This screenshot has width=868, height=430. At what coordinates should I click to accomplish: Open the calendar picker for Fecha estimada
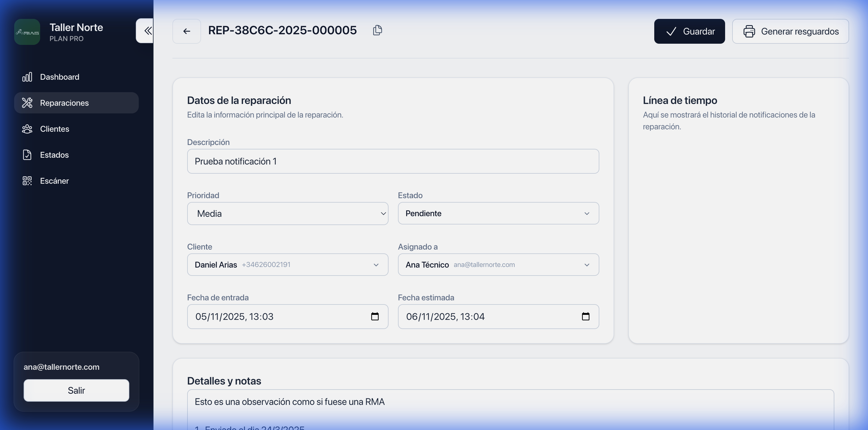(x=586, y=316)
